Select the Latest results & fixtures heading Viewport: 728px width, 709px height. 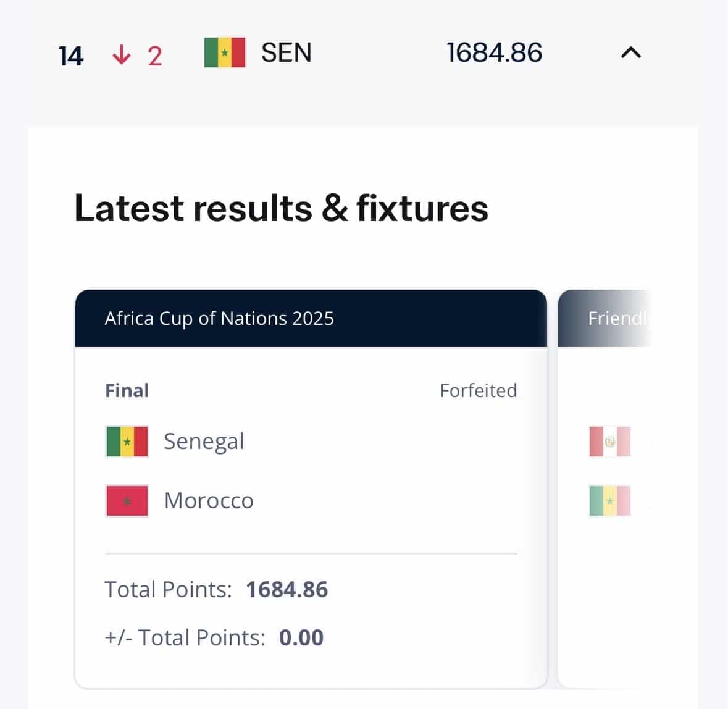coord(280,209)
